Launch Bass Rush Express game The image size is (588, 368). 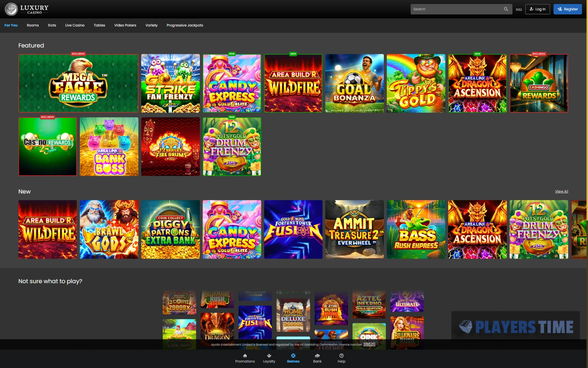[416, 229]
